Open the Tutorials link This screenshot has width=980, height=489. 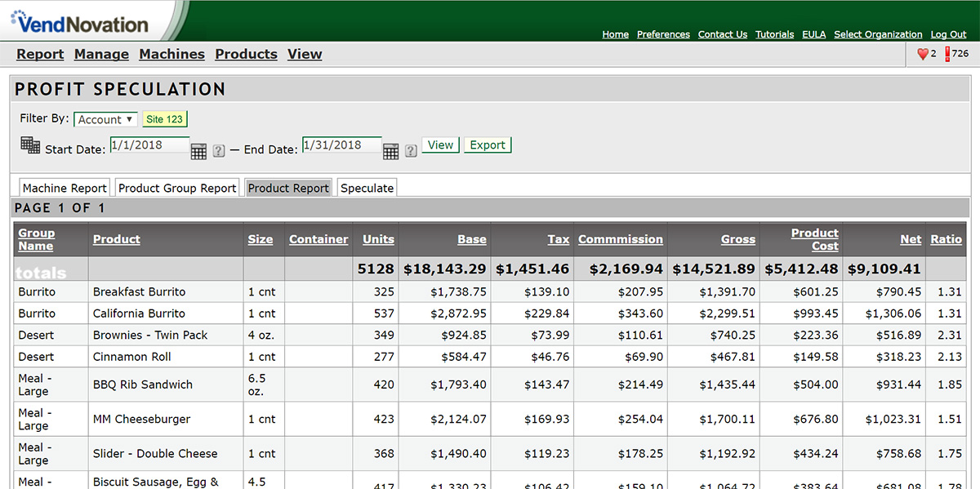coord(774,34)
